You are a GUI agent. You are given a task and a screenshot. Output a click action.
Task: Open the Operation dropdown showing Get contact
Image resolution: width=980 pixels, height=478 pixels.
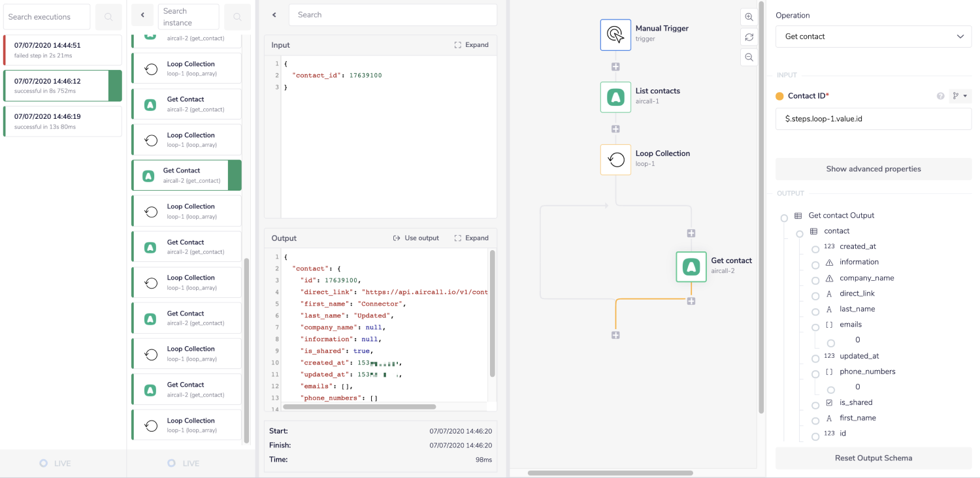pyautogui.click(x=874, y=36)
